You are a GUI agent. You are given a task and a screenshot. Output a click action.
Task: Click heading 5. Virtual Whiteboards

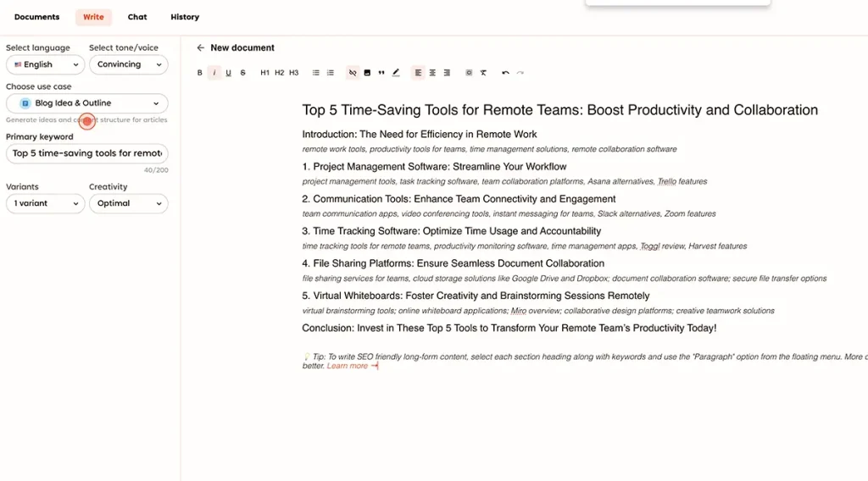(476, 296)
